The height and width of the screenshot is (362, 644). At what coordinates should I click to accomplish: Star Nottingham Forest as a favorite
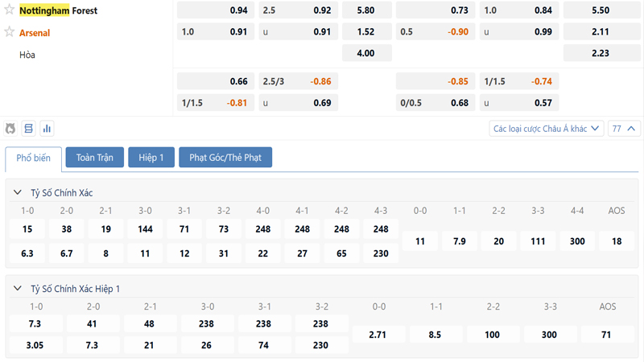tap(10, 10)
